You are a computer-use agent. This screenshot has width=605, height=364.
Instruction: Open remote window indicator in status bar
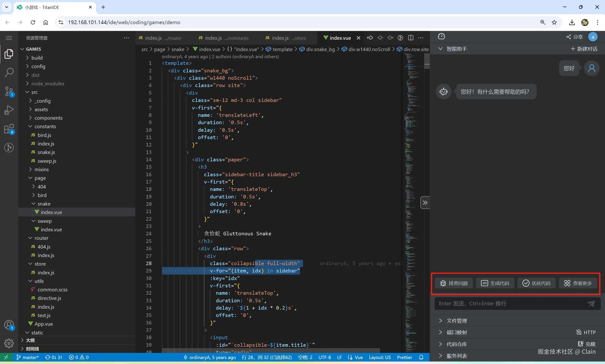click(6, 357)
